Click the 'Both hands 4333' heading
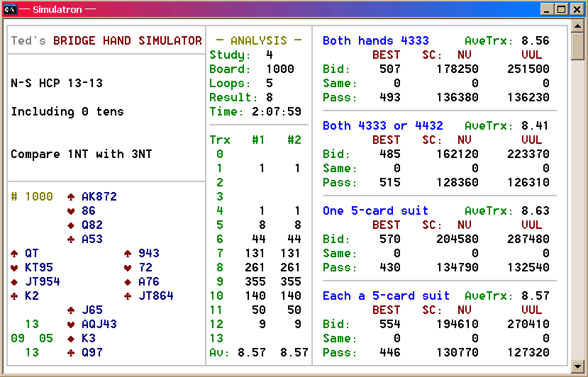 (375, 41)
